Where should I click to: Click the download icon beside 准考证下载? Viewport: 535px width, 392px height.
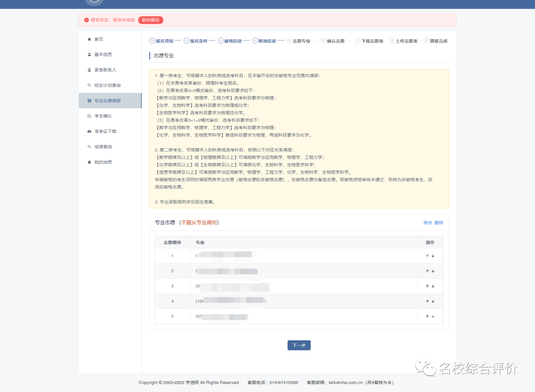(x=89, y=132)
